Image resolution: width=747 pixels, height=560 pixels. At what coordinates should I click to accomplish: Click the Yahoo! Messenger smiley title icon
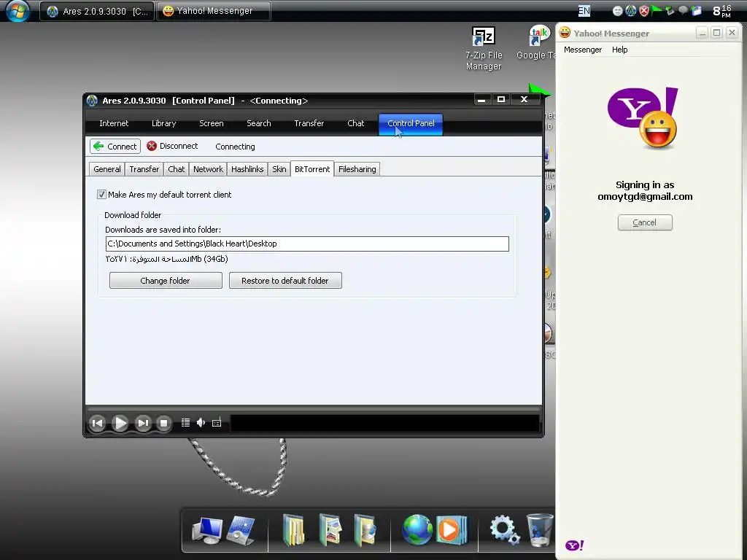click(x=565, y=32)
